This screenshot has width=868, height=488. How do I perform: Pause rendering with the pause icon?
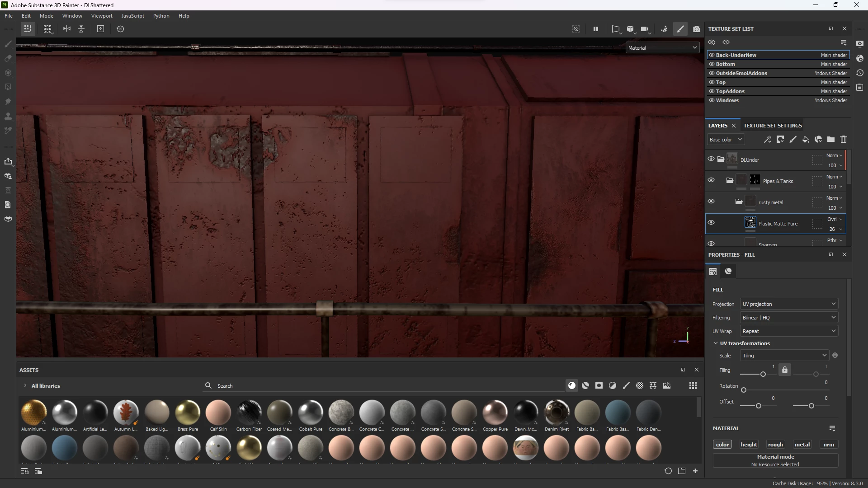(596, 29)
